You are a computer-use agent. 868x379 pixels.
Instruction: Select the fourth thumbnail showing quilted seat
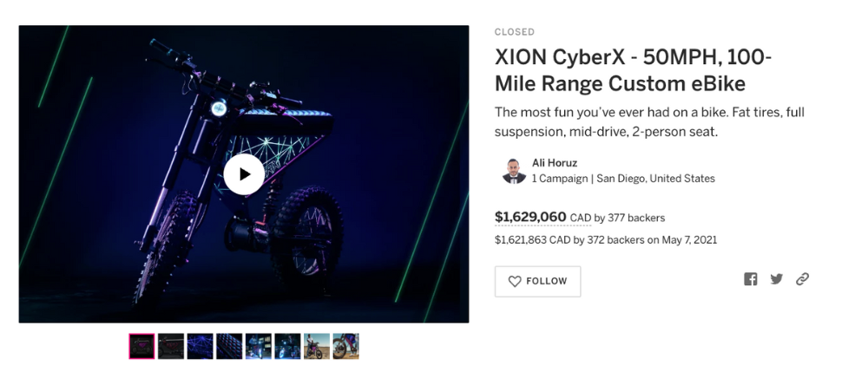(x=229, y=346)
